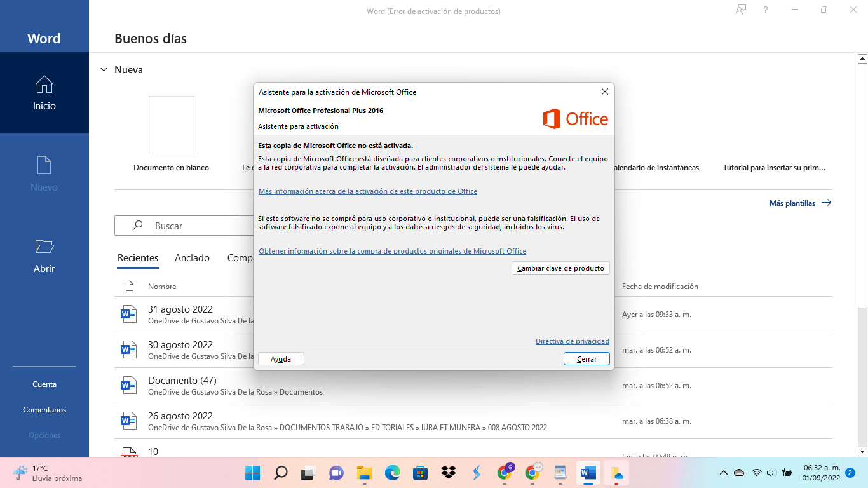
Task: Open Comentarios in the Word sidebar
Action: tap(44, 410)
